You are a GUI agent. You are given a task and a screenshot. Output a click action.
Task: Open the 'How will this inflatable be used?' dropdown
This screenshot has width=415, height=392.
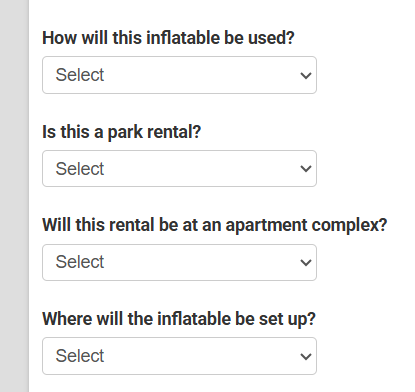pos(179,75)
